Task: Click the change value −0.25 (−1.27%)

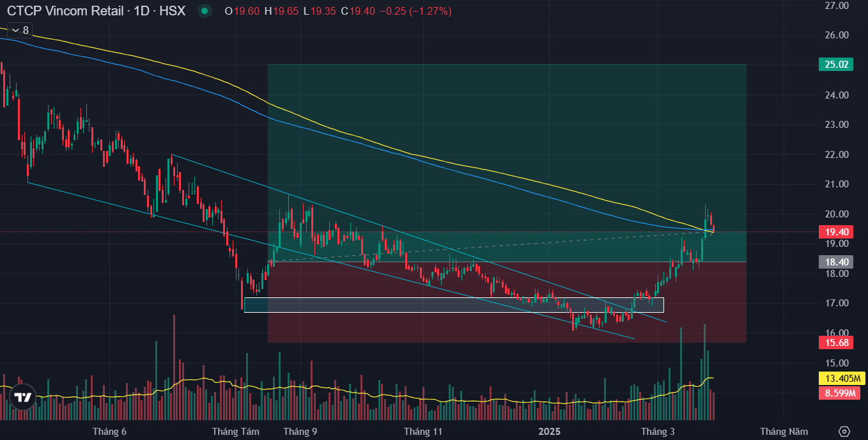Action: click(x=416, y=11)
